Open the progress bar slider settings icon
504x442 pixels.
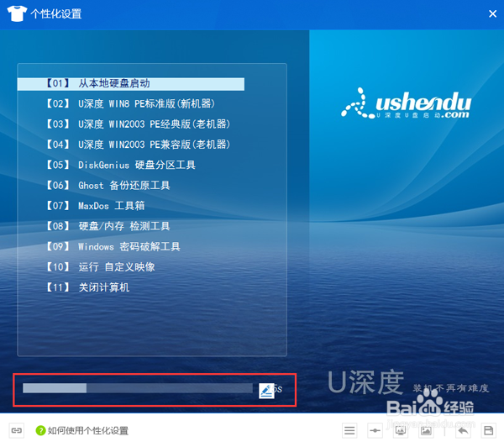pyautogui.click(x=375, y=430)
